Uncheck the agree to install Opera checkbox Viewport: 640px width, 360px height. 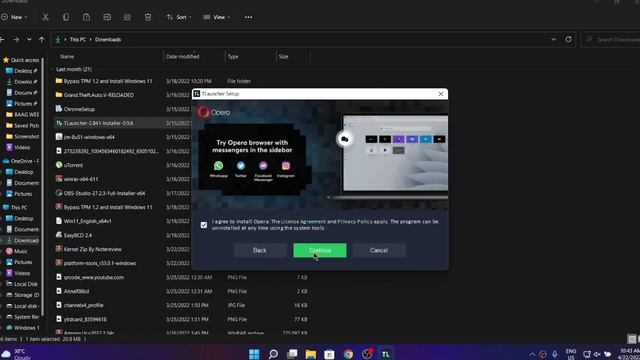[x=204, y=225]
